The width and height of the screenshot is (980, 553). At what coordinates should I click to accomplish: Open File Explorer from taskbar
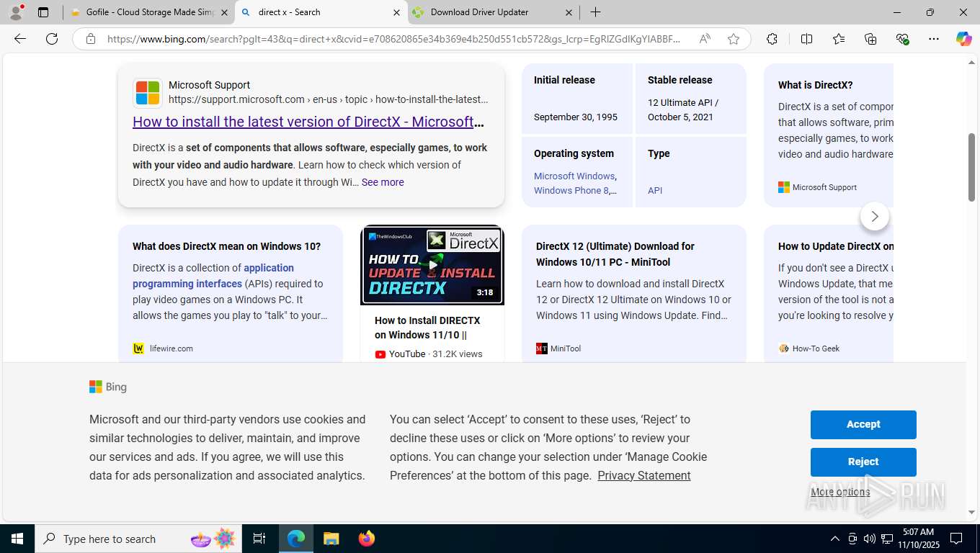[331, 539]
